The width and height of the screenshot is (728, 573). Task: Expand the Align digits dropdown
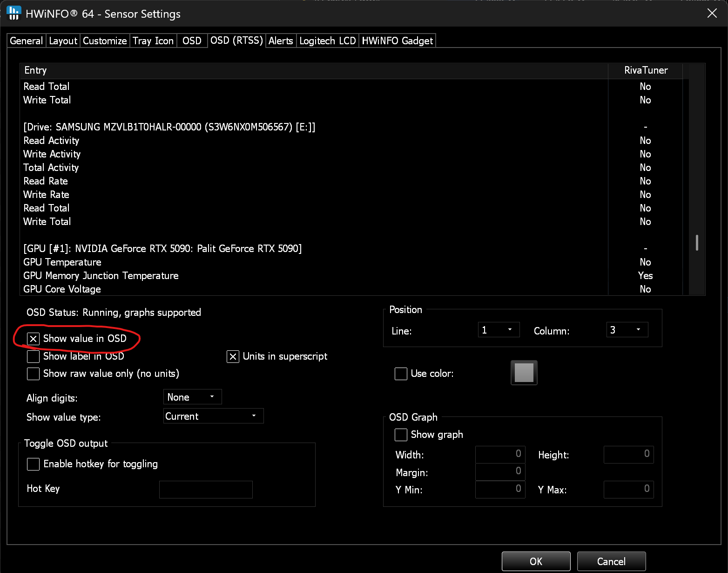pos(193,397)
